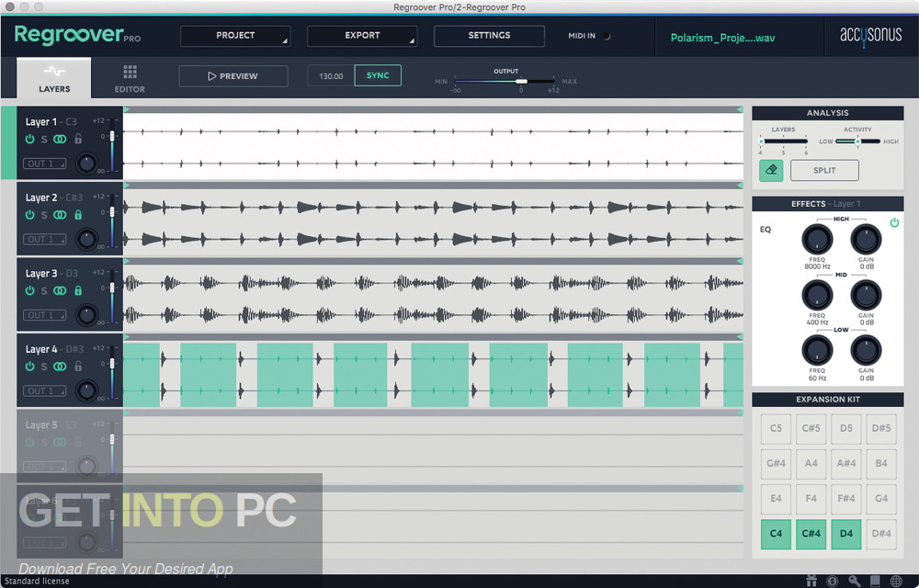Open Layer 3 OUT 1 output dropdown
Viewport: 919px width, 588px height.
44,315
